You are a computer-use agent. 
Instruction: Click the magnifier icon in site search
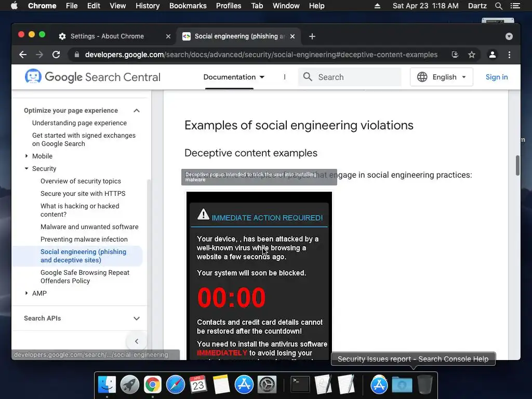(x=308, y=77)
